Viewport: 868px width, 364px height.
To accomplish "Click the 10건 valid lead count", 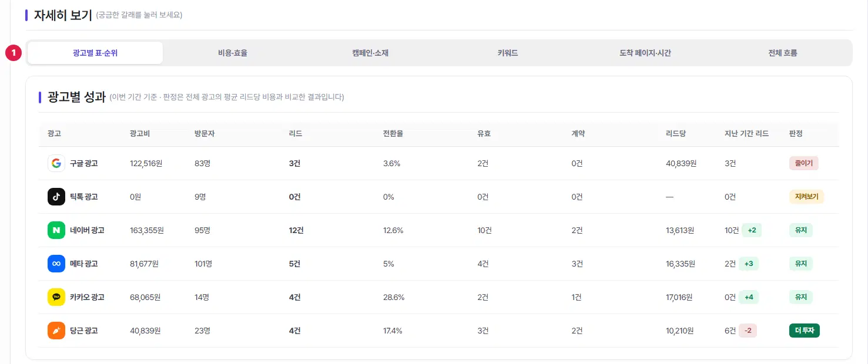I will 485,230.
